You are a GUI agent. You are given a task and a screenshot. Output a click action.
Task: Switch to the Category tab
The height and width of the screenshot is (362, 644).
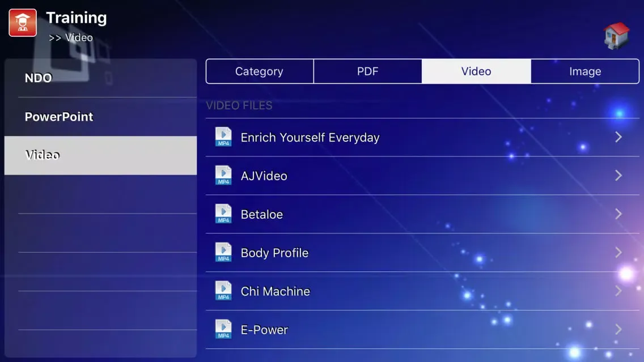(260, 71)
